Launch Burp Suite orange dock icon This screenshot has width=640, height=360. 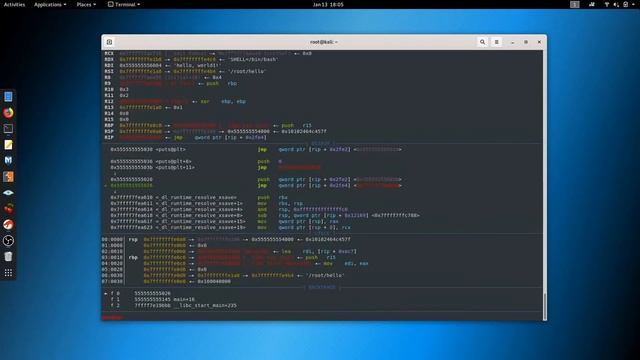click(x=8, y=177)
